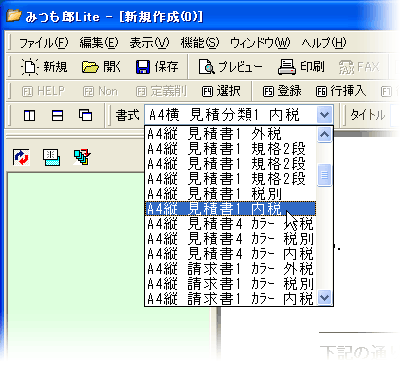
Task: Click the F6 行挿入 function button
Action: click(341, 91)
